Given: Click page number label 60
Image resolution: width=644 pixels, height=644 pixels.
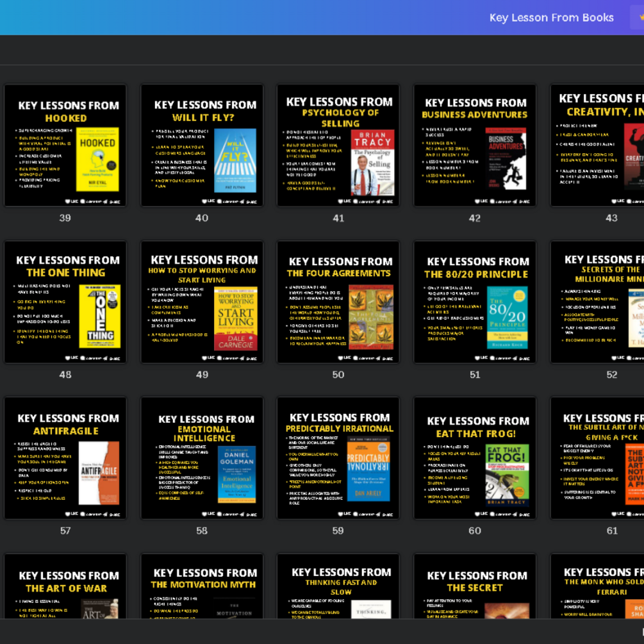Looking at the screenshot, I should (x=475, y=531).
